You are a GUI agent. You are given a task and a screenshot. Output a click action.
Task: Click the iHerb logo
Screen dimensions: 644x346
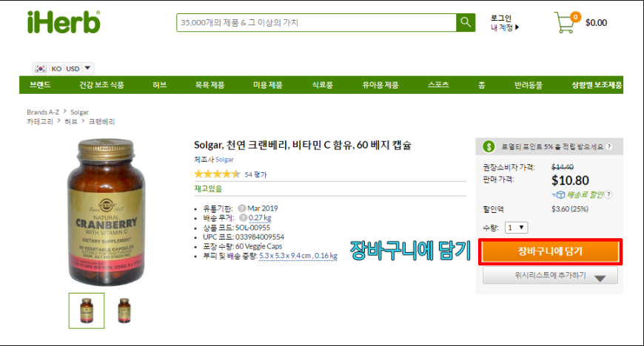point(64,22)
